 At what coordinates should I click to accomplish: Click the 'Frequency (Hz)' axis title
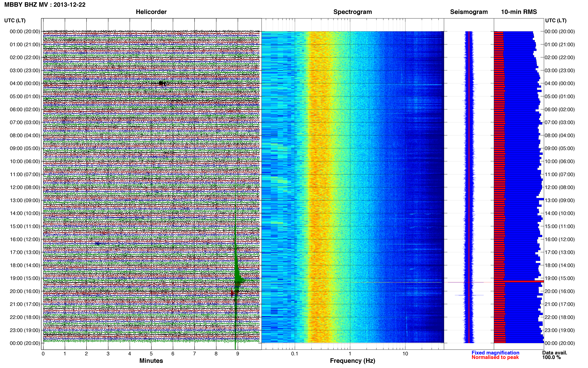click(352, 361)
